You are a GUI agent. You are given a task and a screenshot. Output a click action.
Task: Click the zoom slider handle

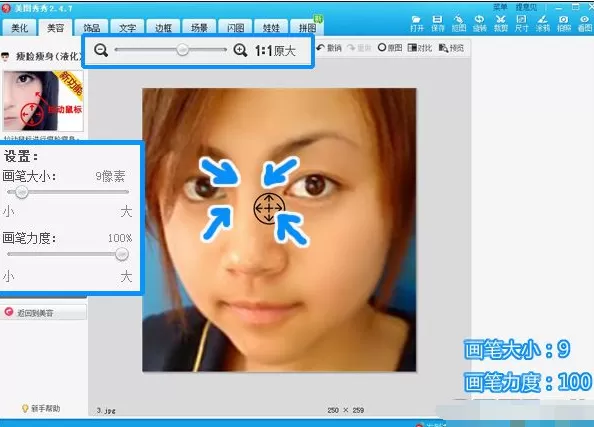(x=182, y=49)
